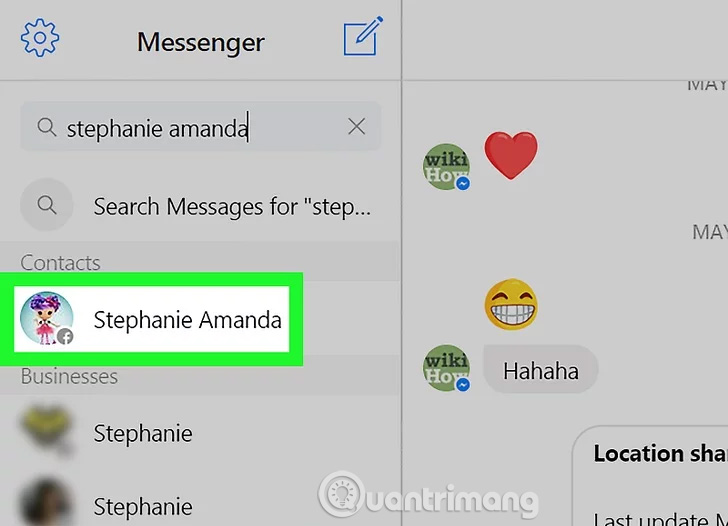Select Search Messages for "step..." option

pyautogui.click(x=200, y=206)
